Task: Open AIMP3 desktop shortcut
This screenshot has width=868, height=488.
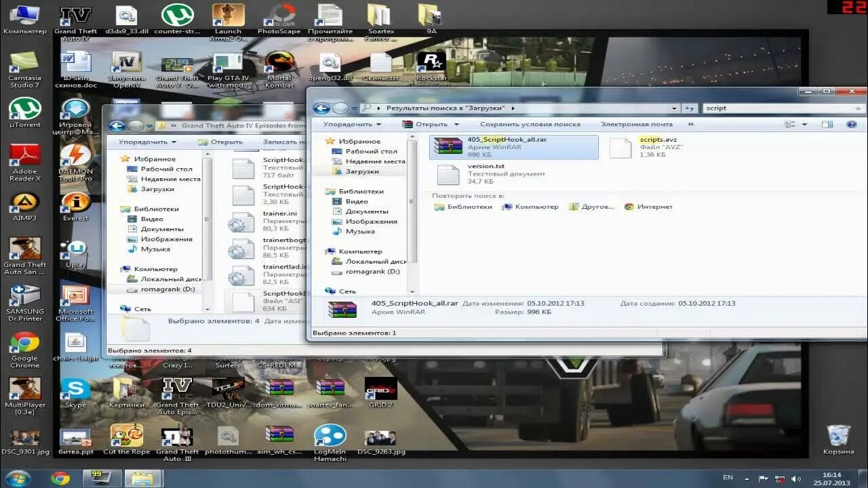Action: [x=25, y=207]
